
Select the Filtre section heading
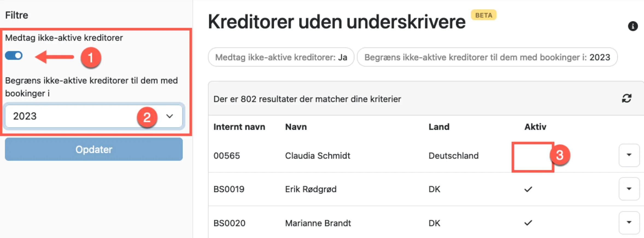16,15
